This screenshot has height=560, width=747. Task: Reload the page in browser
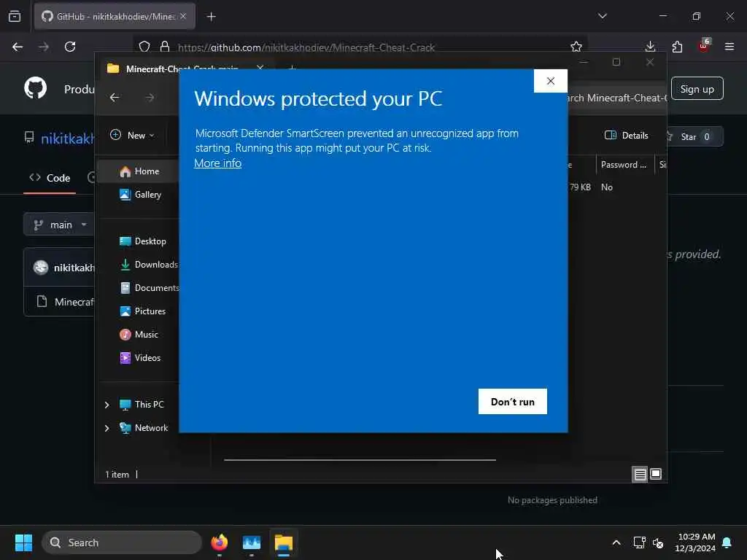pyautogui.click(x=70, y=47)
